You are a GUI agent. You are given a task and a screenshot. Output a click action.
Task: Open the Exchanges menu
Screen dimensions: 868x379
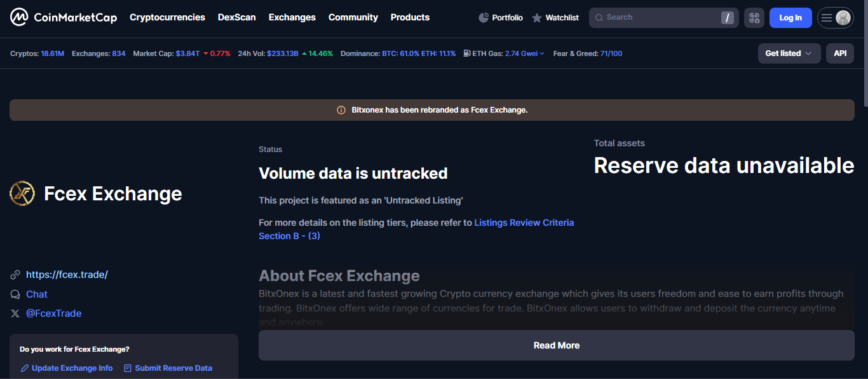[x=292, y=17]
